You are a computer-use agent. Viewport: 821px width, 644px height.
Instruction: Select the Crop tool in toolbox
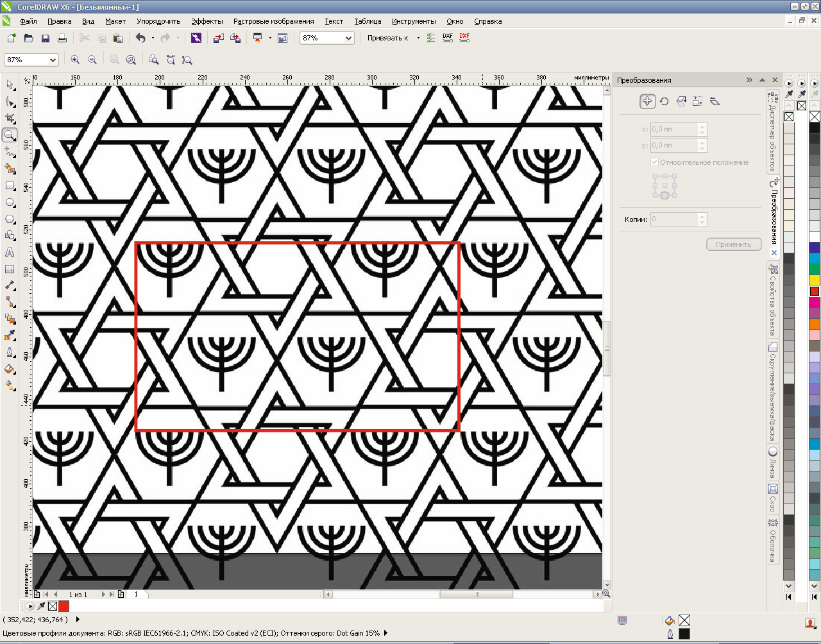[10, 118]
